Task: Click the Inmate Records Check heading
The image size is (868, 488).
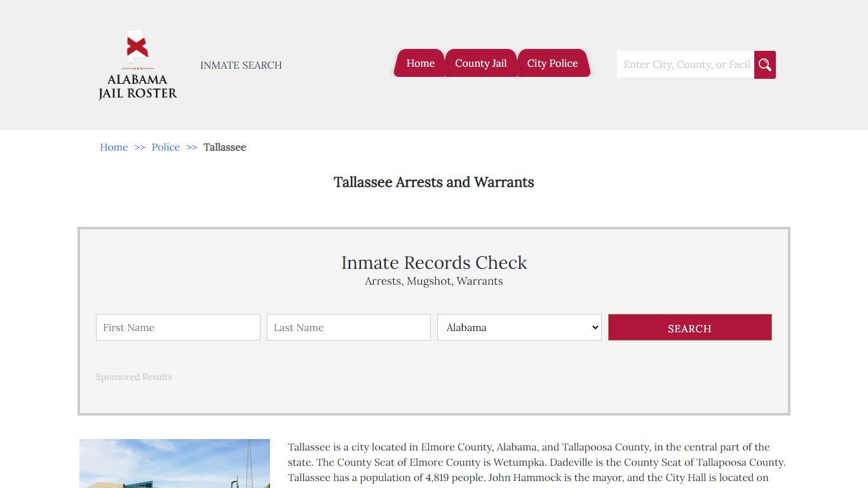Action: pyautogui.click(x=434, y=262)
